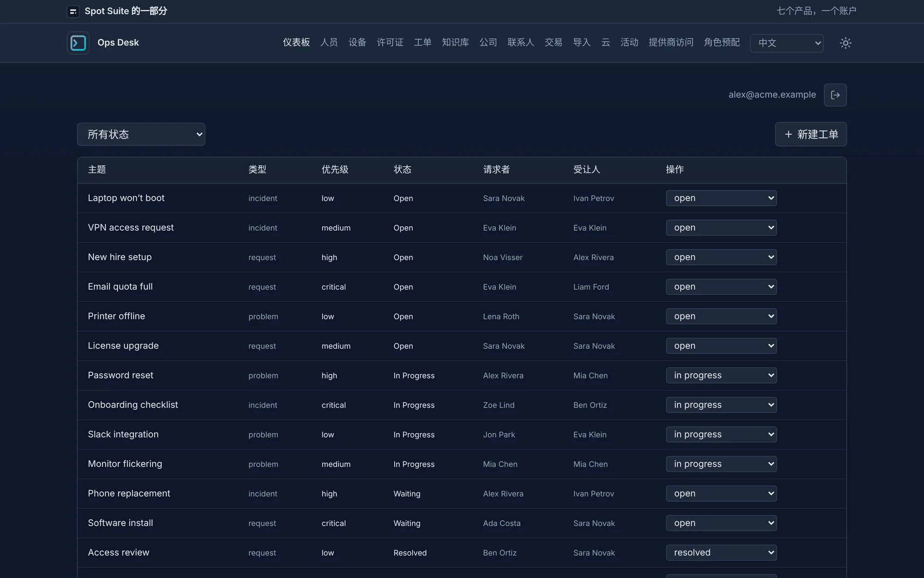
Task: Click the 主题 column header
Action: click(97, 170)
